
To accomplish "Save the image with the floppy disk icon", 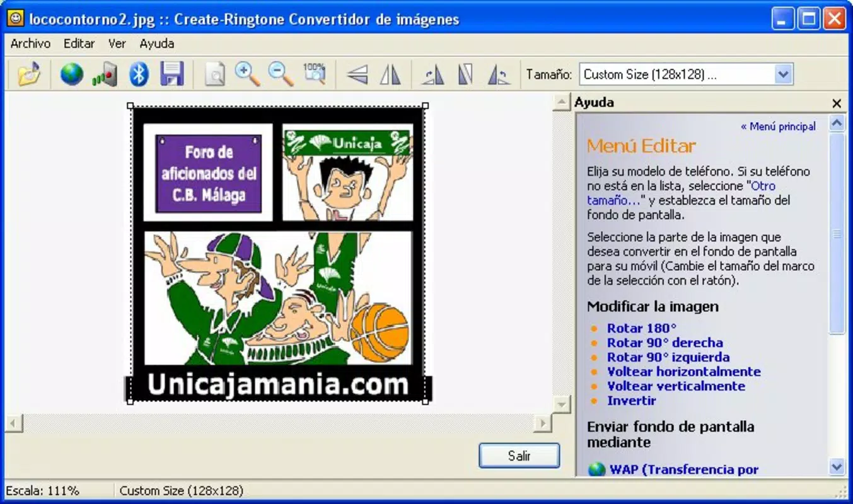I will [x=172, y=74].
